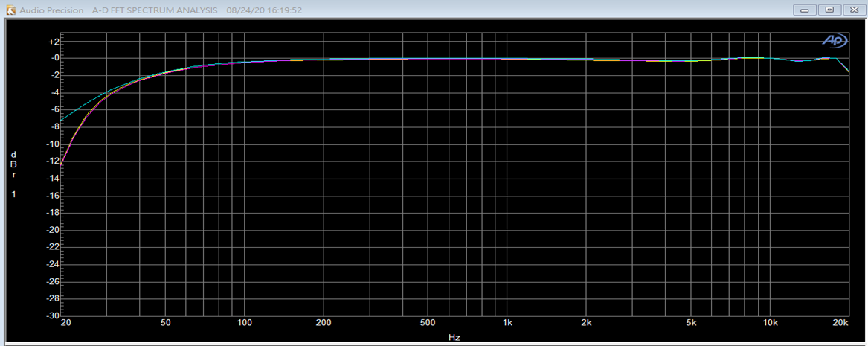
Task: Click the Hz label below the x-axis
Action: coord(454,337)
